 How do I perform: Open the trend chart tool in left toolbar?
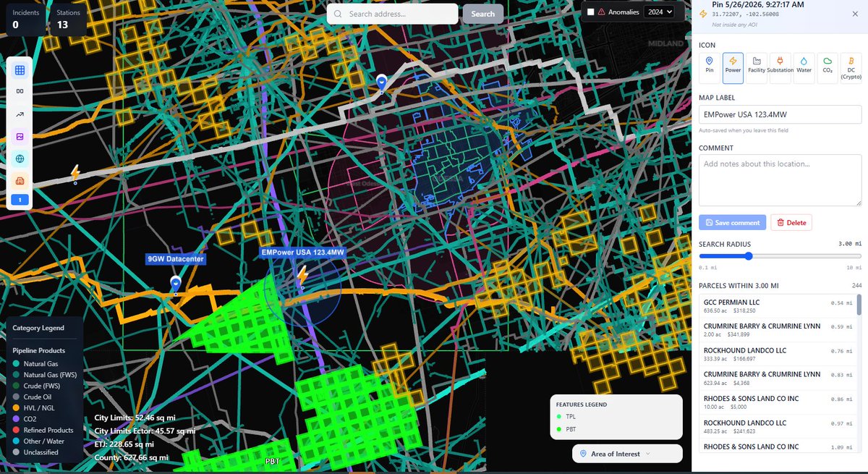pos(20,114)
